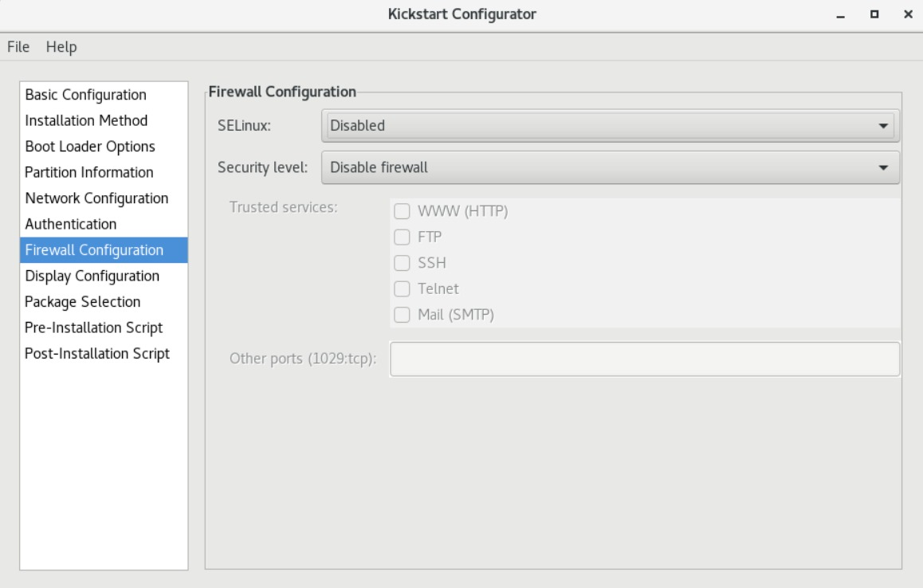
Task: Check the SSH trusted service
Action: point(403,263)
